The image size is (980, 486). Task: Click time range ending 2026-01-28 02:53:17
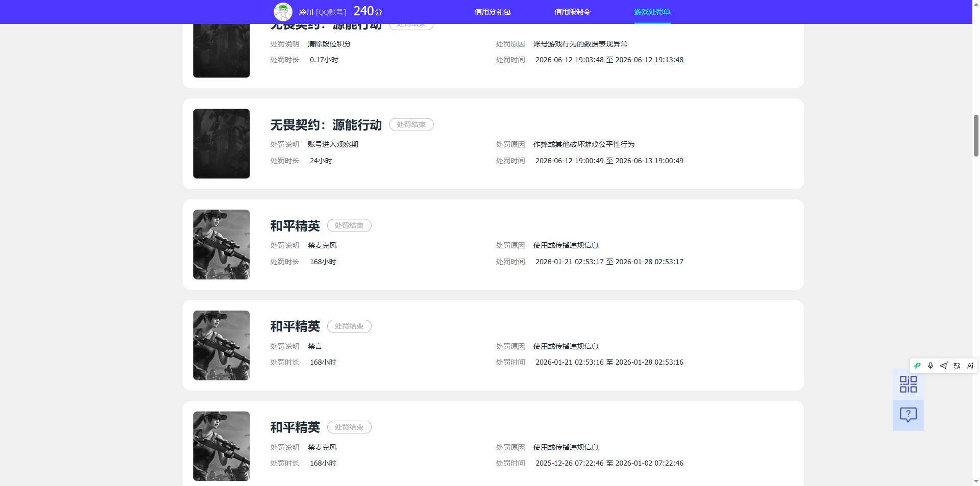click(x=609, y=262)
